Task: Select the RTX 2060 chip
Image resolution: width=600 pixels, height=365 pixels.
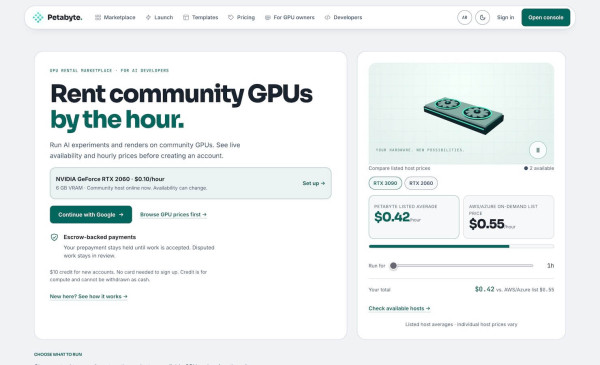Action: (421, 183)
